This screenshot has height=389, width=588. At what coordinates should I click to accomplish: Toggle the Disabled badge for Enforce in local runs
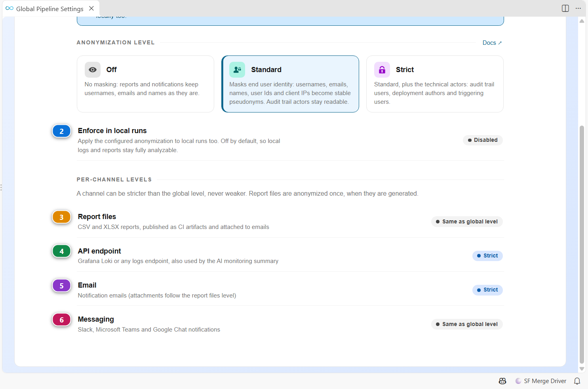pyautogui.click(x=483, y=140)
